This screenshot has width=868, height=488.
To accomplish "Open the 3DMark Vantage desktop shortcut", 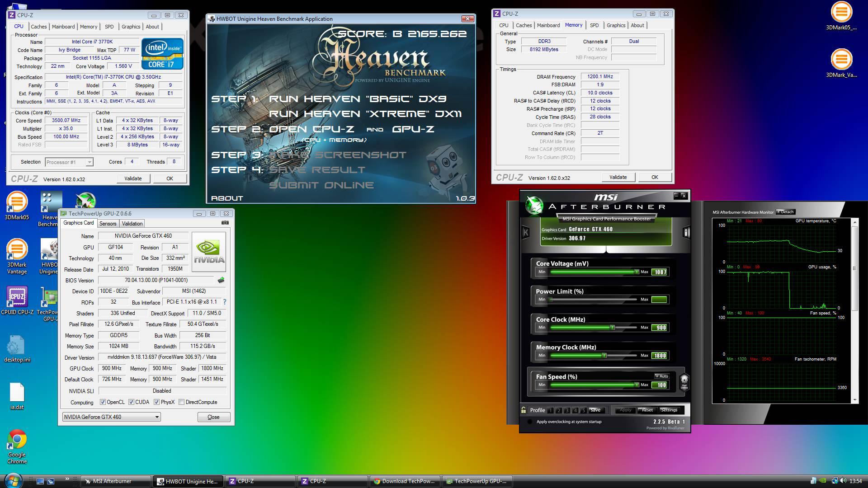I will [17, 257].
